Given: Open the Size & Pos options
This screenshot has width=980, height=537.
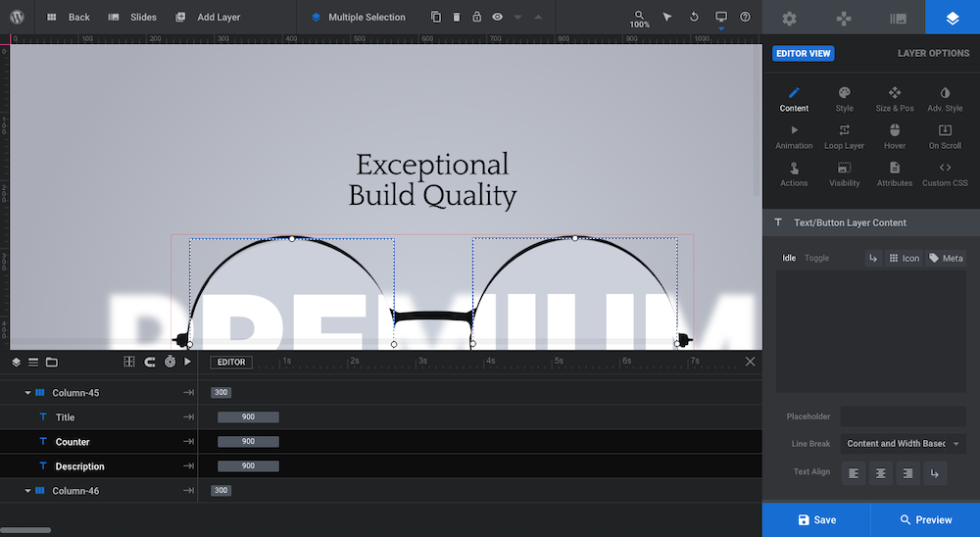Looking at the screenshot, I should (895, 99).
